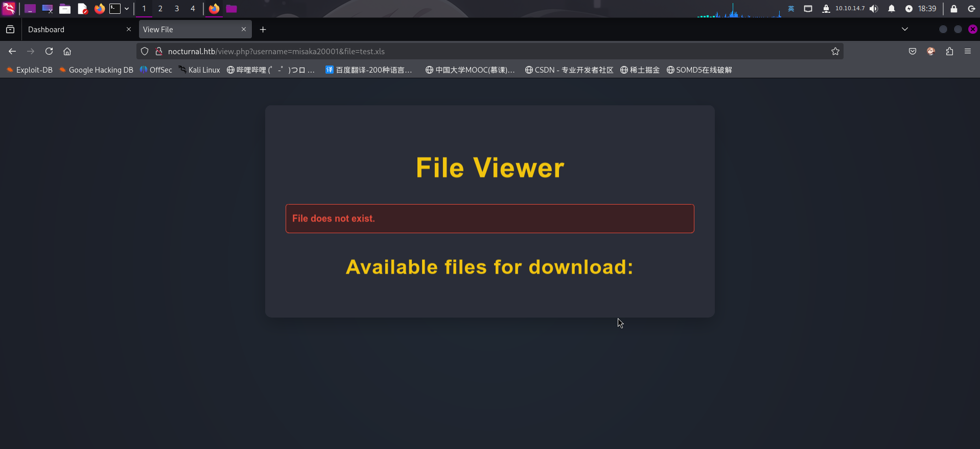Switch to the Dashboard tab
The height and width of the screenshot is (449, 980).
point(79,30)
